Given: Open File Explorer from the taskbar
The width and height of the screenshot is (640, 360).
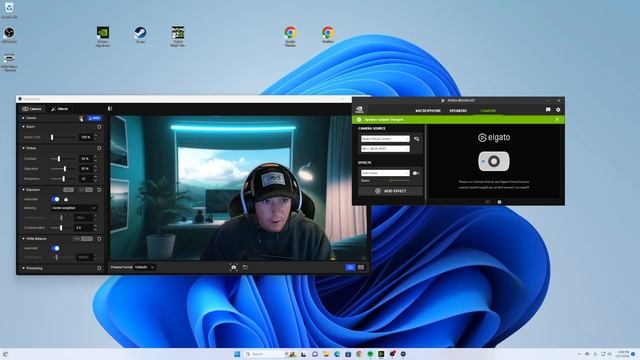Looking at the screenshot, I should pyautogui.click(x=326, y=354).
